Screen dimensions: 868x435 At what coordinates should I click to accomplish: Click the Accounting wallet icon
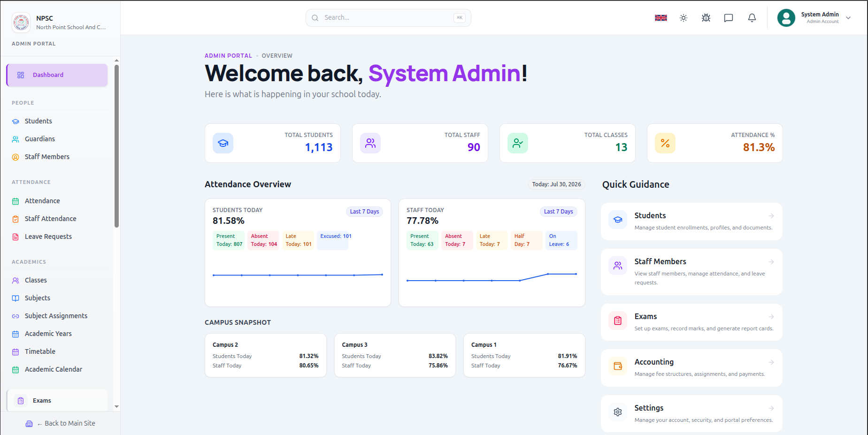click(x=618, y=366)
